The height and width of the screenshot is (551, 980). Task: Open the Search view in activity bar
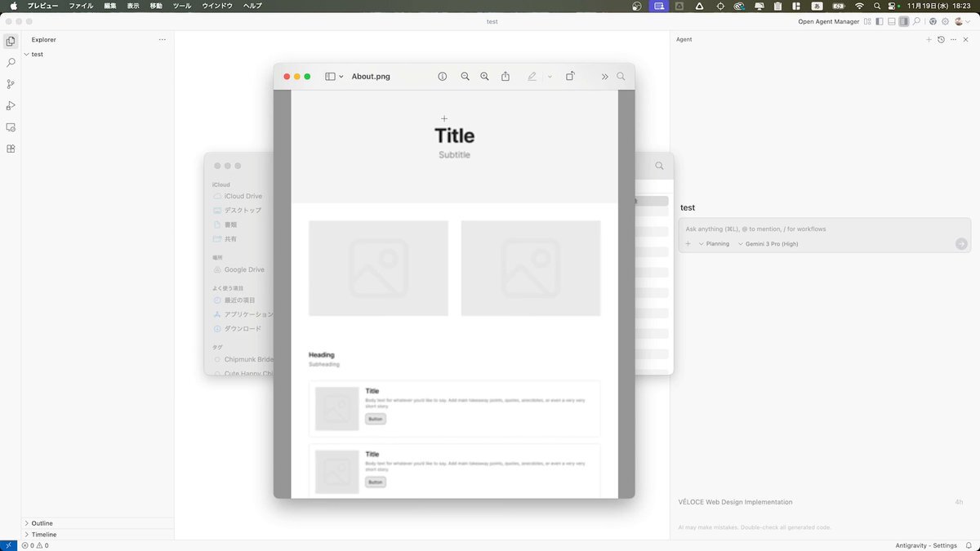pyautogui.click(x=11, y=62)
